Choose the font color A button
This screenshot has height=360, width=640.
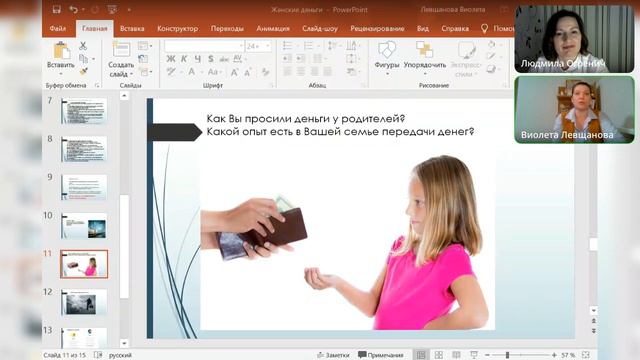point(191,72)
